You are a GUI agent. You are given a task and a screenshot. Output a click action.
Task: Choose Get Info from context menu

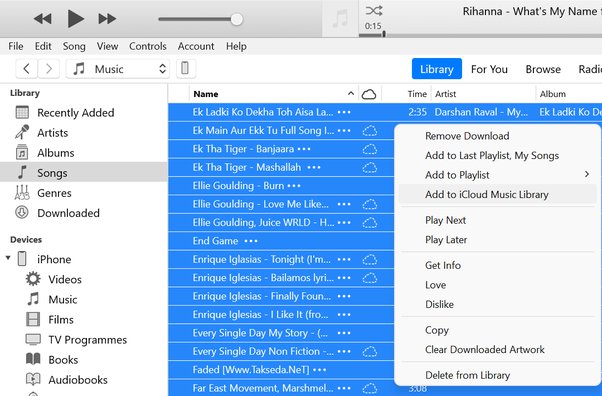[498, 265]
